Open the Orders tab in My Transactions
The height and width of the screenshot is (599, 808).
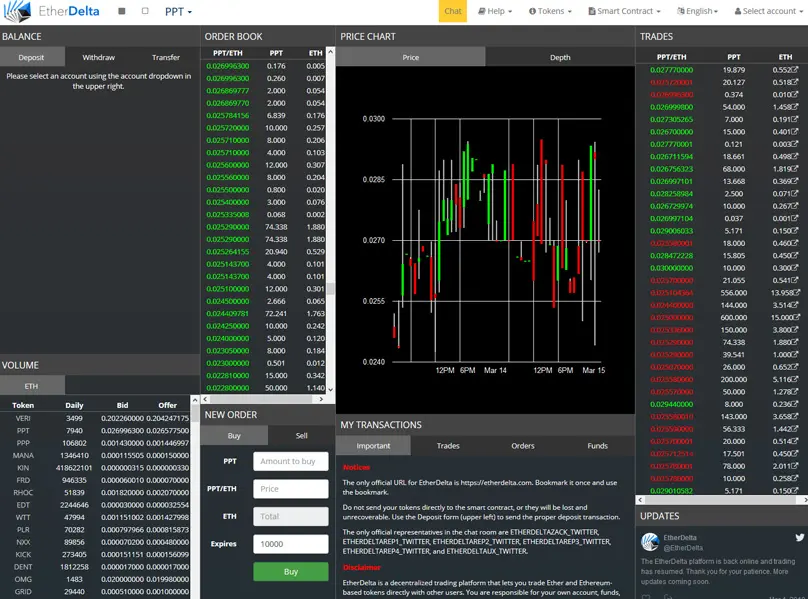tap(523, 446)
